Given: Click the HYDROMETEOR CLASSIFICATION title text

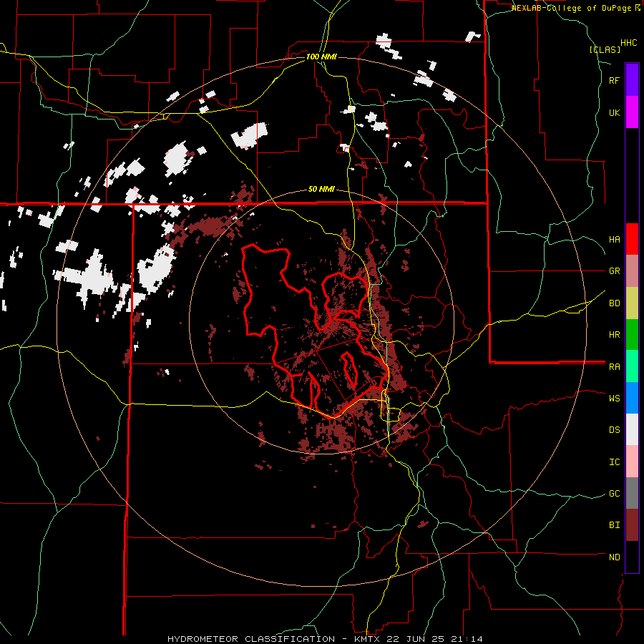Looking at the screenshot, I should pyautogui.click(x=251, y=639).
